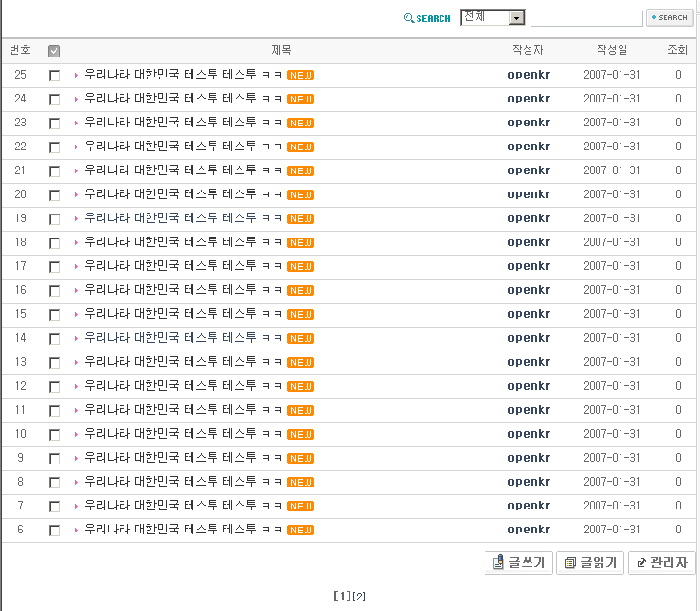The height and width of the screenshot is (611, 700).
Task: Check the checkbox for post 23
Action: coord(55,124)
